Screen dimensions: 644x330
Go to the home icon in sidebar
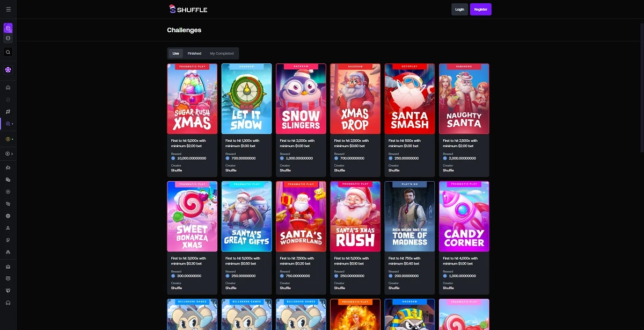coord(8,88)
